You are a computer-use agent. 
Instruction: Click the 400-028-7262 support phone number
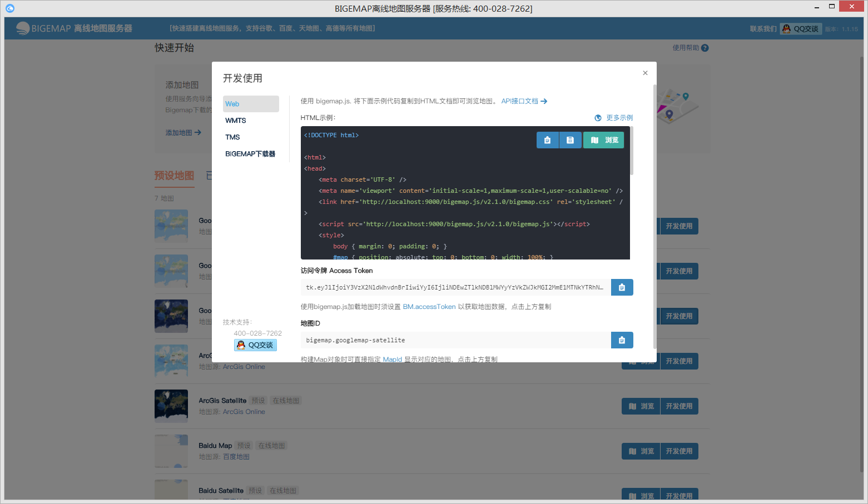[x=257, y=333]
